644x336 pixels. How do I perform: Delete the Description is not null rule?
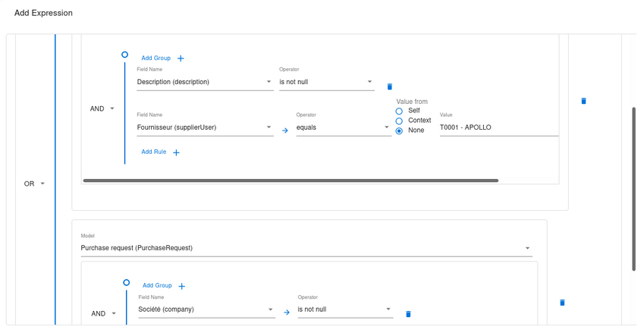[390, 86]
